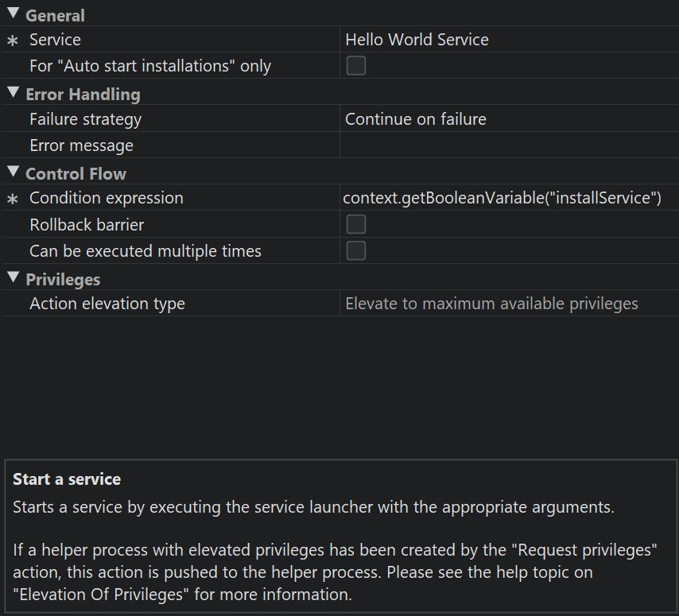Select the Condition expression property label

click(x=106, y=198)
